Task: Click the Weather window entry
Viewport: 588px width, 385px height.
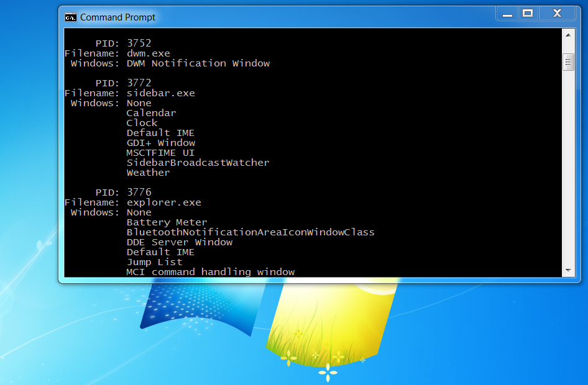Action: point(148,173)
